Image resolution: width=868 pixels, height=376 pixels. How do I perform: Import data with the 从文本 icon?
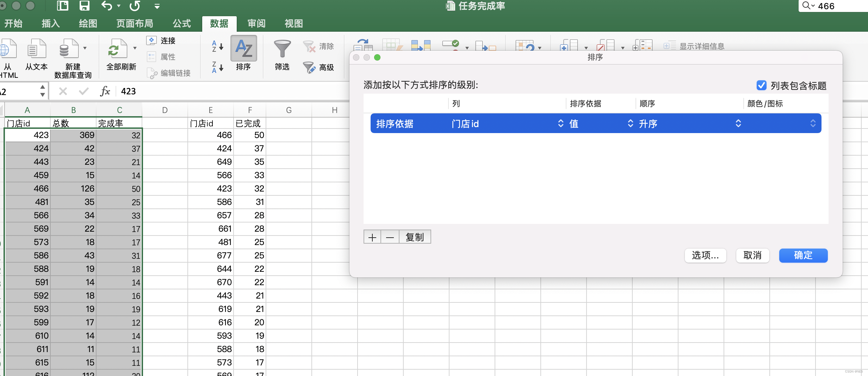click(x=37, y=49)
